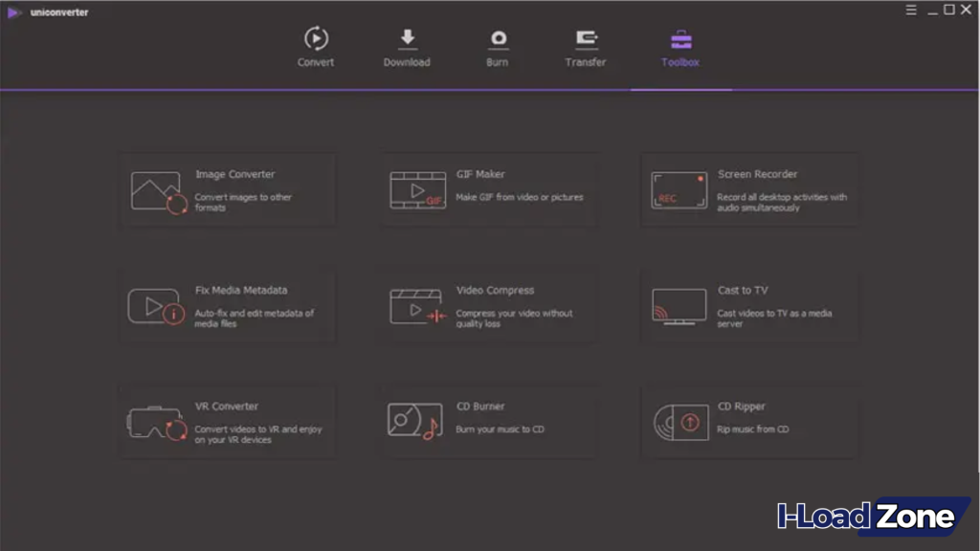Open the Screen Recorder title
Screen dimensions: 980x551
coord(758,174)
